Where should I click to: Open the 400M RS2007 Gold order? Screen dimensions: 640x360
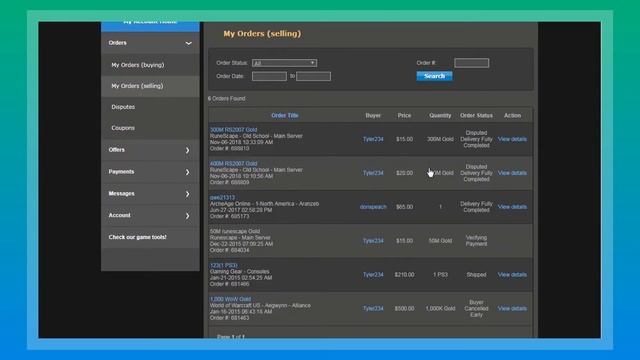point(233,164)
